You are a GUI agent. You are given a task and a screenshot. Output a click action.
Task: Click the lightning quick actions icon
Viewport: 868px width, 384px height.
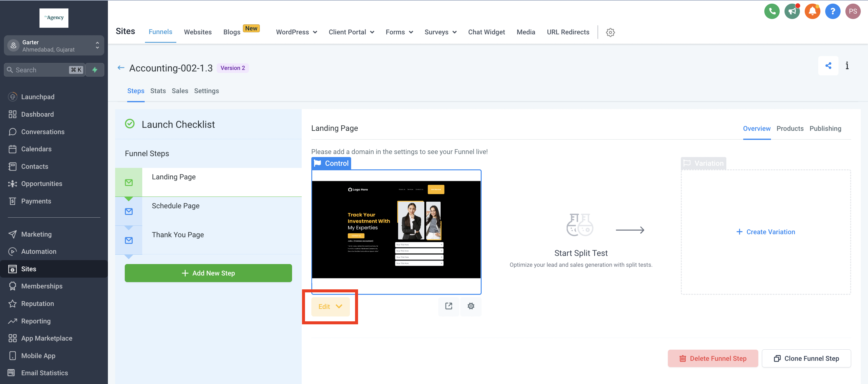[95, 70]
